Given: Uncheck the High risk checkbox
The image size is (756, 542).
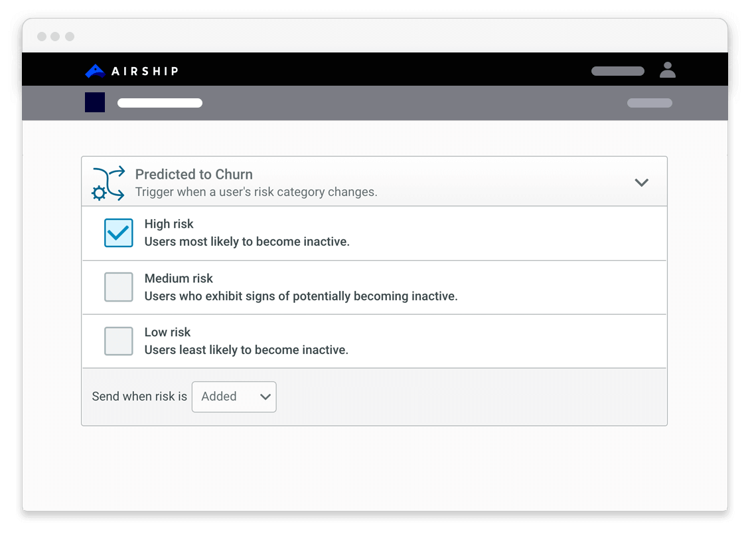Looking at the screenshot, I should 118,233.
